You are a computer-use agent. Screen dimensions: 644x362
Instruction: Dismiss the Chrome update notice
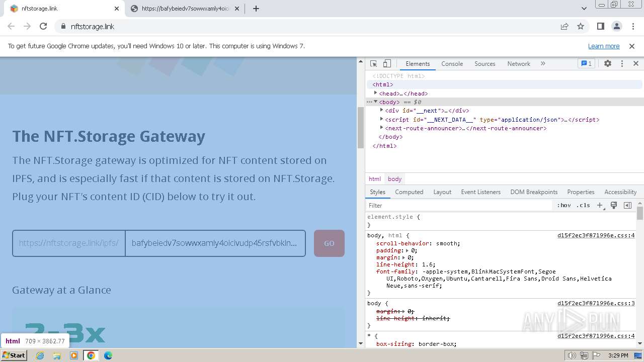(x=632, y=46)
